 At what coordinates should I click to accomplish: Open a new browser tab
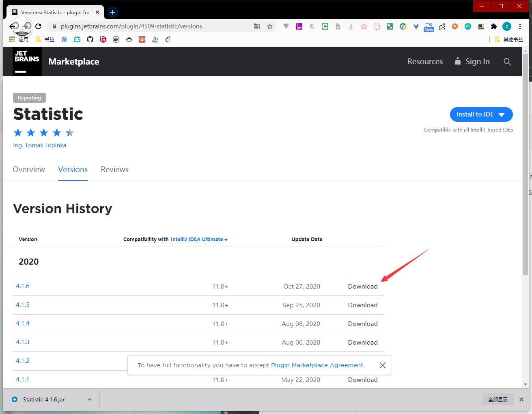pos(113,12)
